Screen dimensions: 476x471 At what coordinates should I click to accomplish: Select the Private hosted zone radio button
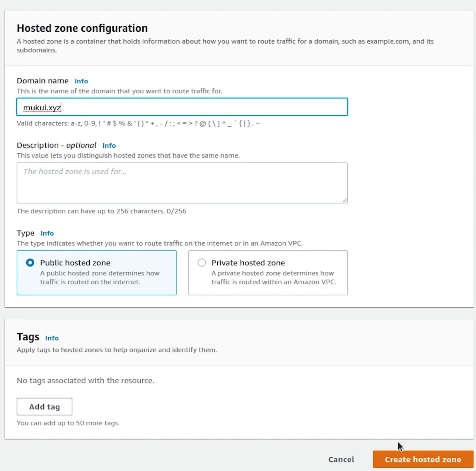click(x=202, y=263)
